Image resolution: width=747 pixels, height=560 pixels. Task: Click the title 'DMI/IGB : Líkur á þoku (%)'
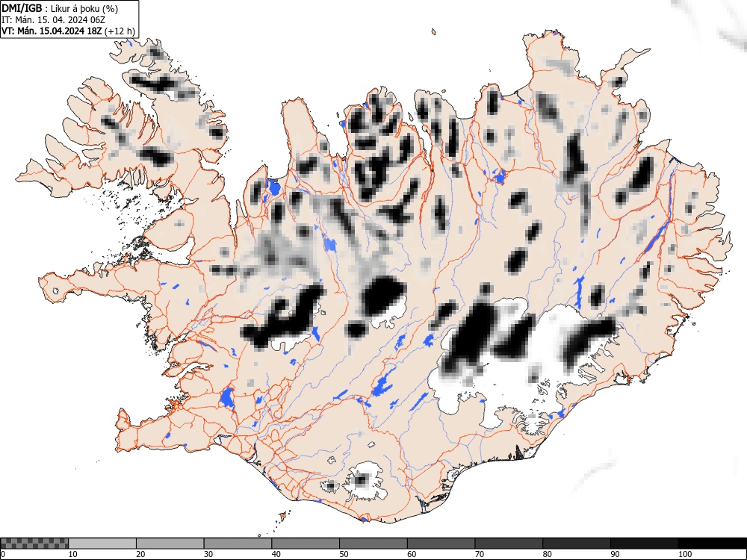(x=60, y=8)
